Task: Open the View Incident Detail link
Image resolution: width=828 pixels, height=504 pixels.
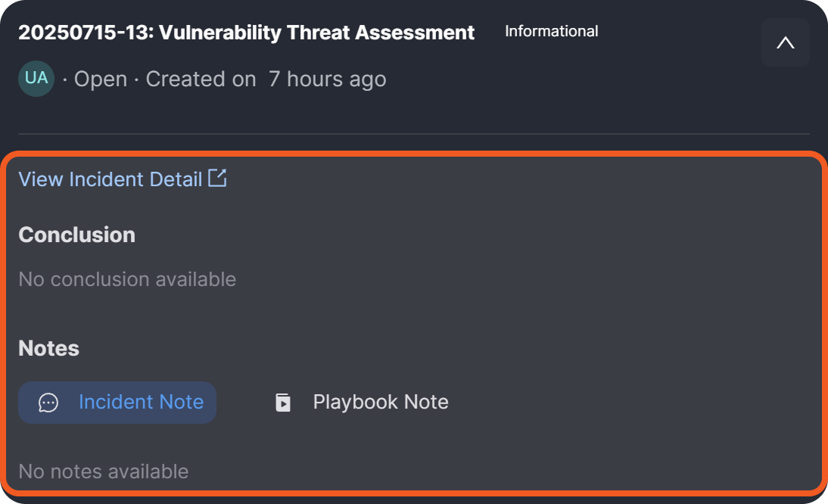Action: click(111, 179)
